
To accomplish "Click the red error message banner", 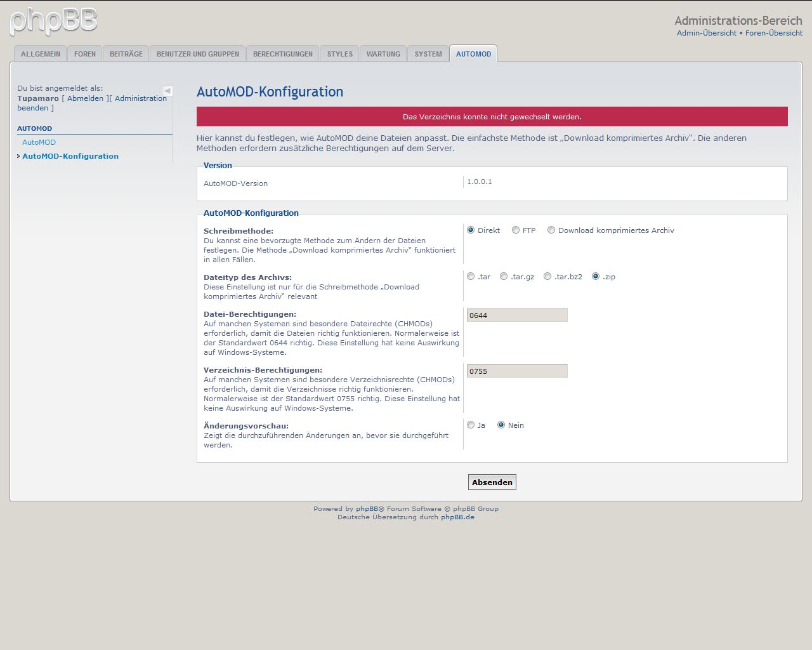I will pos(492,117).
